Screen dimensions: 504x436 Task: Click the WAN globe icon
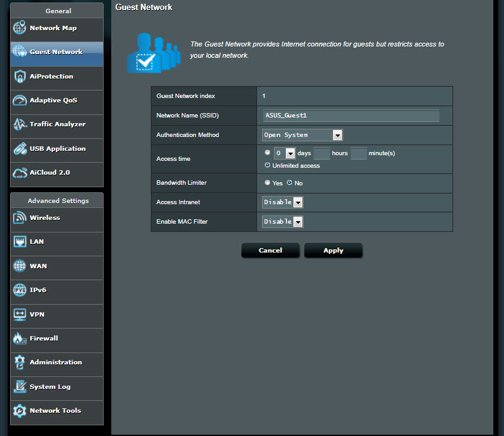point(19,266)
